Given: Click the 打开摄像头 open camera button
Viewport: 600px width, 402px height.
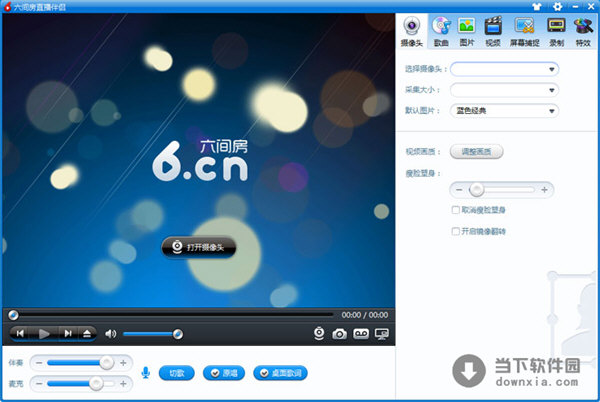Looking at the screenshot, I should click(x=199, y=247).
